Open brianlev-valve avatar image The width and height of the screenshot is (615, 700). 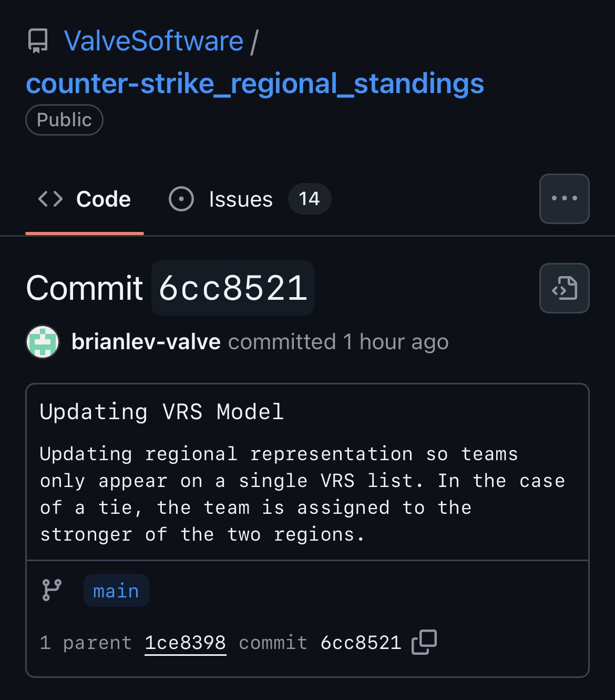43,342
